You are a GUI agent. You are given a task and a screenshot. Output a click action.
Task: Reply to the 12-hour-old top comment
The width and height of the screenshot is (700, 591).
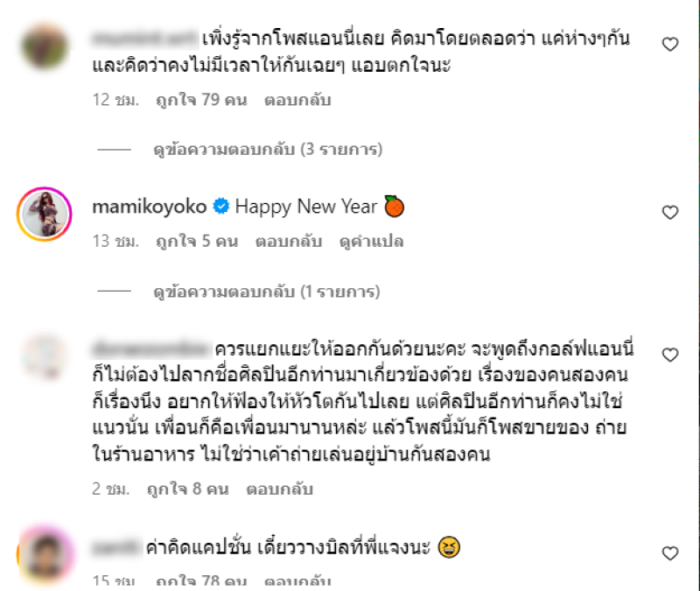(x=297, y=100)
